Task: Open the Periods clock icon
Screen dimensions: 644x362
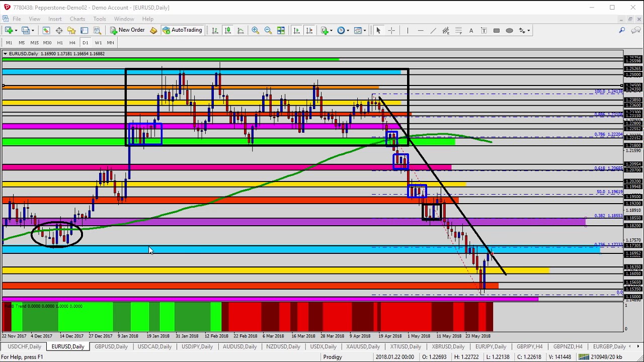Action: tap(341, 30)
